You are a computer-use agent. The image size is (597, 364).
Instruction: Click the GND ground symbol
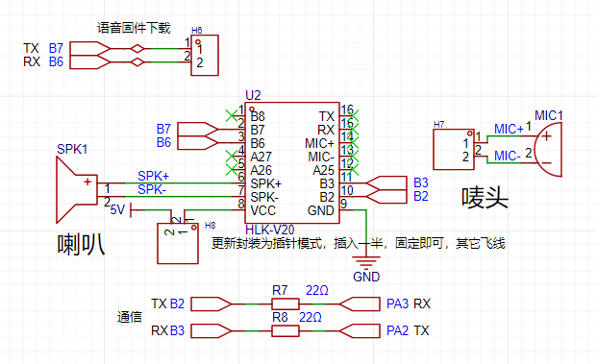point(366,262)
